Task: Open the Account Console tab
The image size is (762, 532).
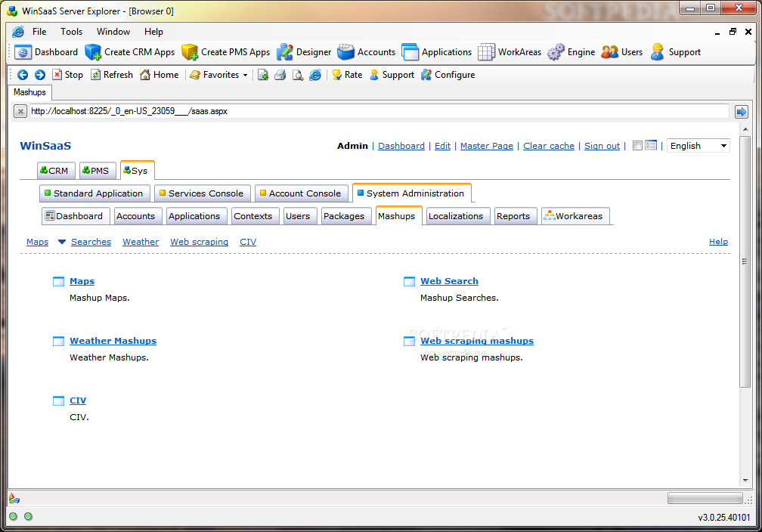Action: tap(302, 193)
